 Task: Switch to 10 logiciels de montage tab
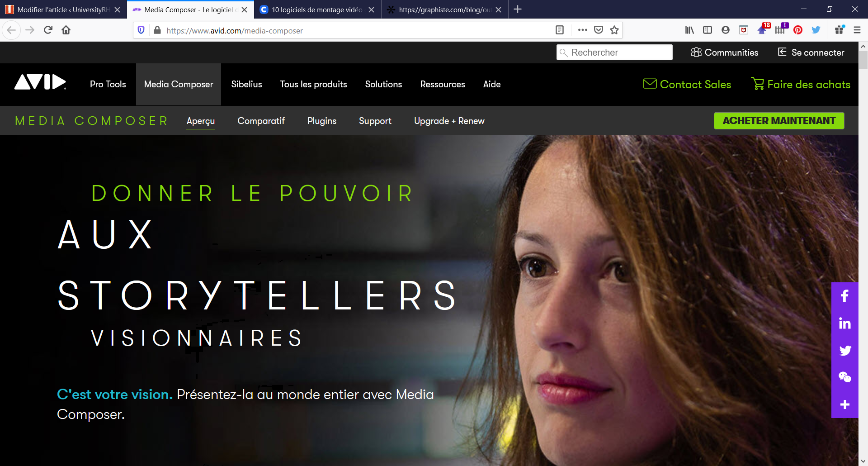pos(317,10)
